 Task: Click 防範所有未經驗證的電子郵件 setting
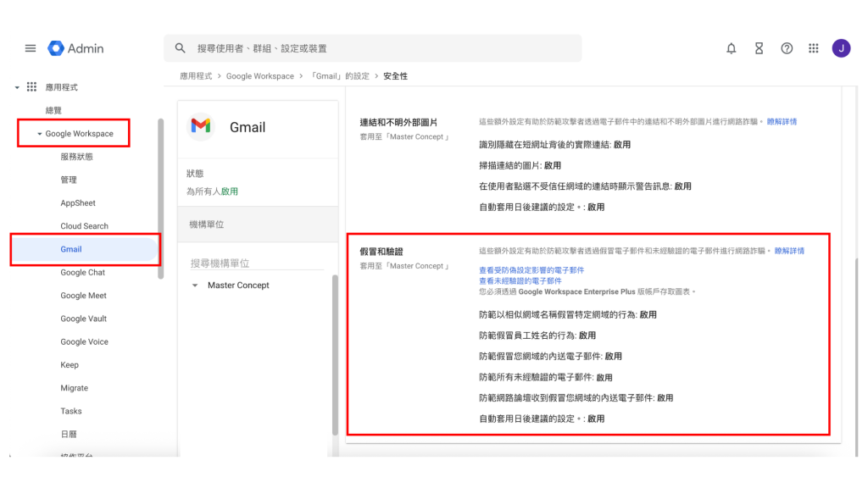pyautogui.click(x=545, y=377)
